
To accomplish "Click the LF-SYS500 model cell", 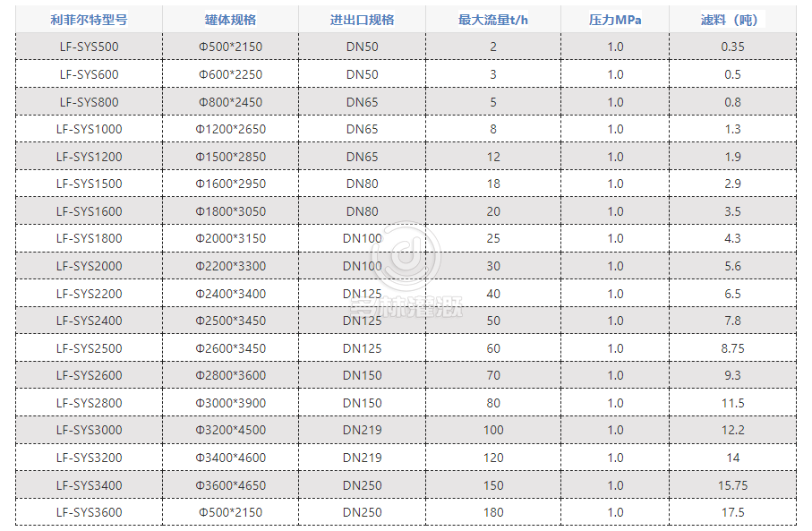I will [x=89, y=47].
